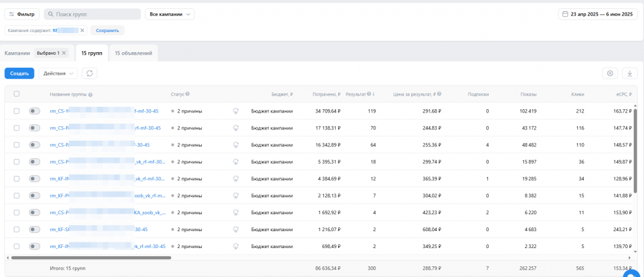
Task: Open table column settings gear icon
Action: pyautogui.click(x=610, y=73)
